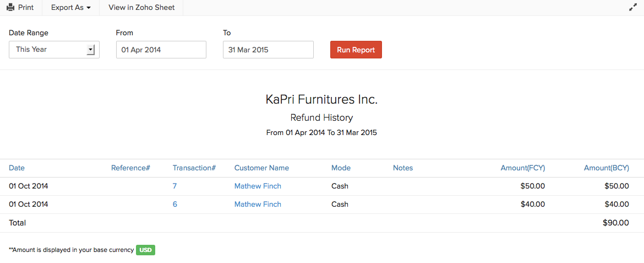Screen dimensions: 644x263
Task: Sort by Amount(FCY) column header
Action: coord(522,168)
